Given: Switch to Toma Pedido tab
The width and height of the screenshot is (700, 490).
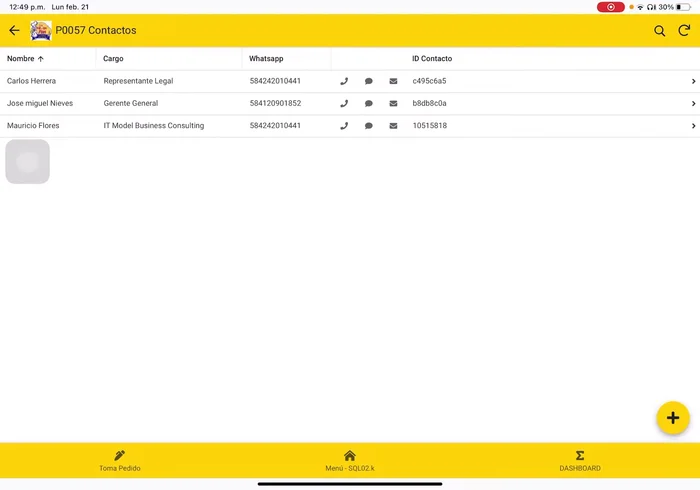Looking at the screenshot, I should coord(120,461).
